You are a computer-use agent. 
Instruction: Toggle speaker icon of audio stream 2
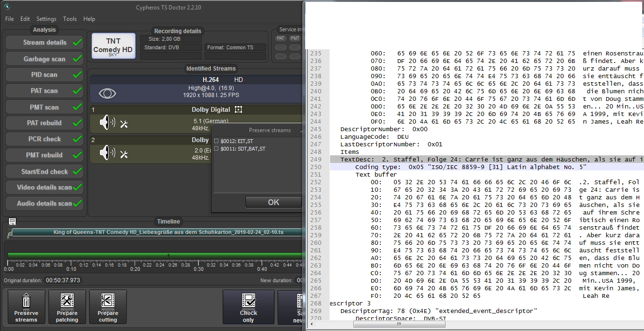click(x=107, y=153)
